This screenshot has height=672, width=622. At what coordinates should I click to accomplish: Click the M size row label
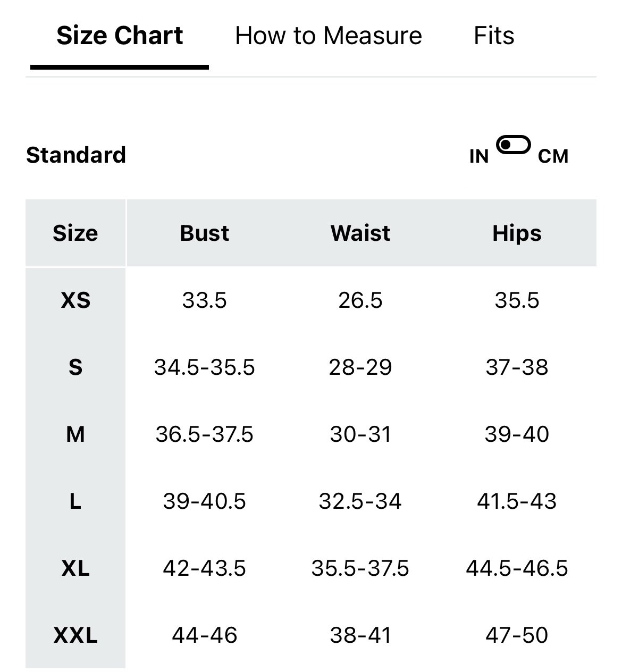(75, 434)
